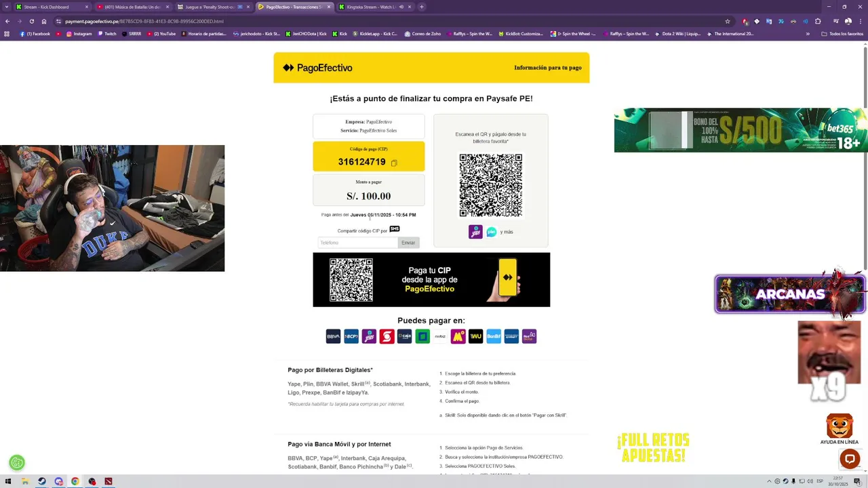Select the green Interbank logo

click(x=422, y=336)
